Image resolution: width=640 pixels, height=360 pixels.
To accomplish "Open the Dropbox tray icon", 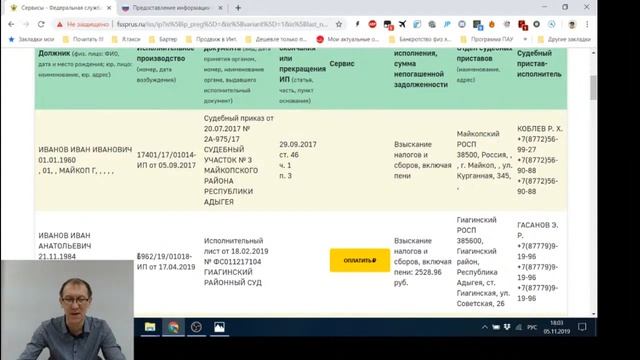I will (507, 327).
